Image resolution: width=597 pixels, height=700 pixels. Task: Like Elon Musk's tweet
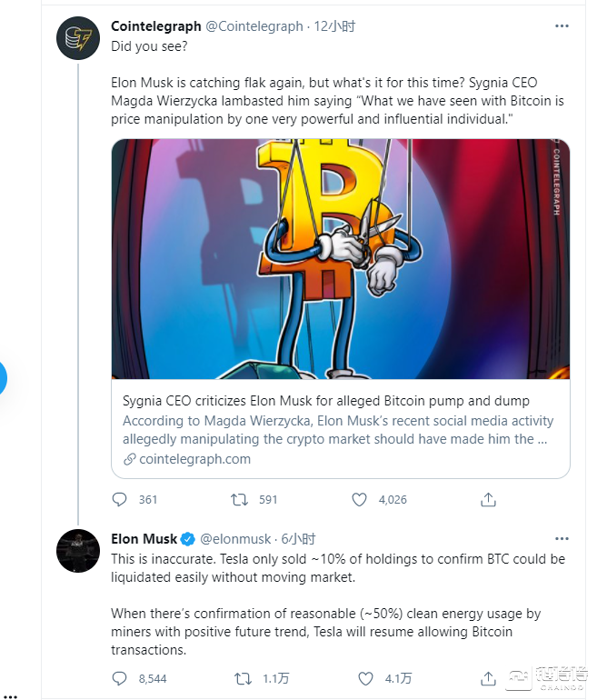[365, 678]
